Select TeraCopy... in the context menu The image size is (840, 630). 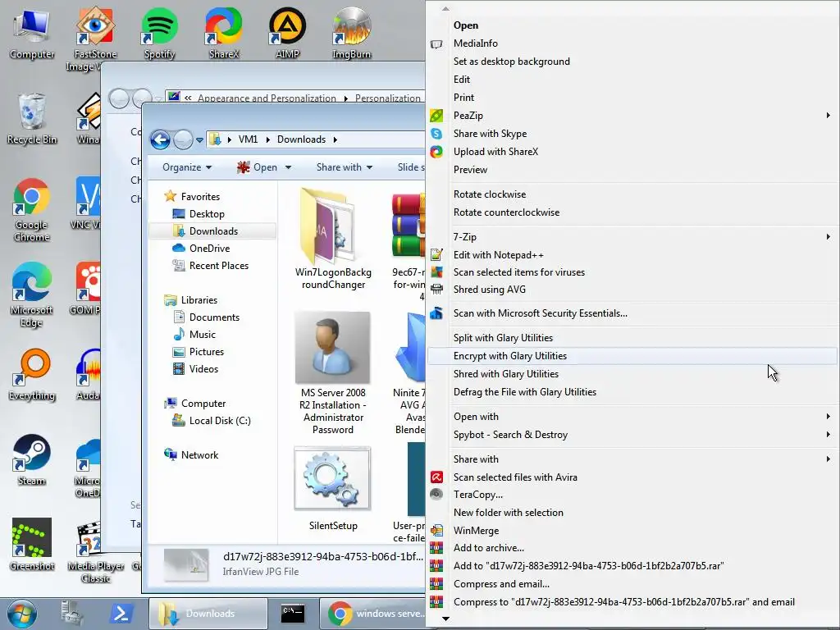pos(632,495)
